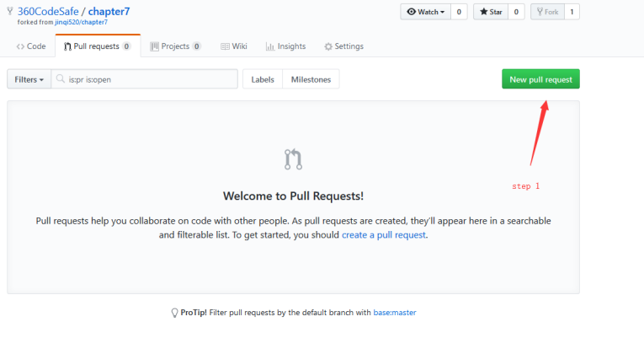The height and width of the screenshot is (338, 644).
Task: Open the Milestones list
Action: [311, 79]
